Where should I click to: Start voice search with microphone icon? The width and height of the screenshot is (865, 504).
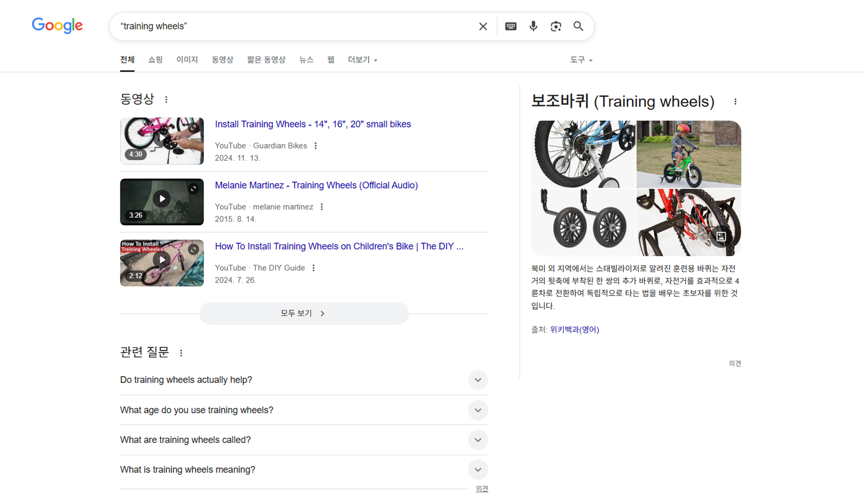[x=533, y=26]
